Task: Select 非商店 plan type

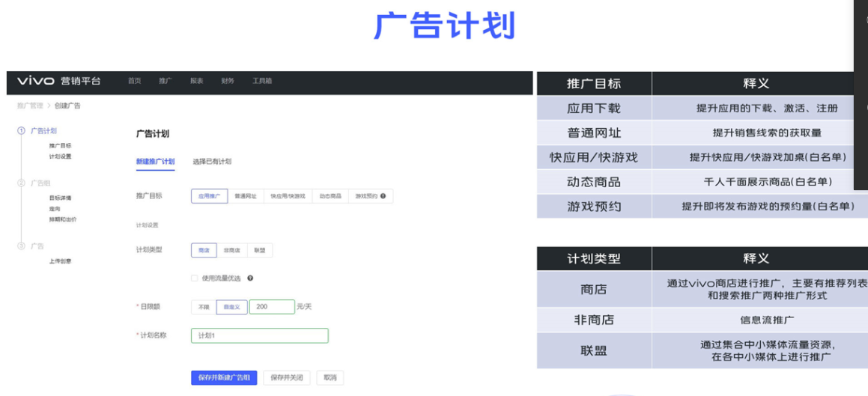Action: click(231, 251)
